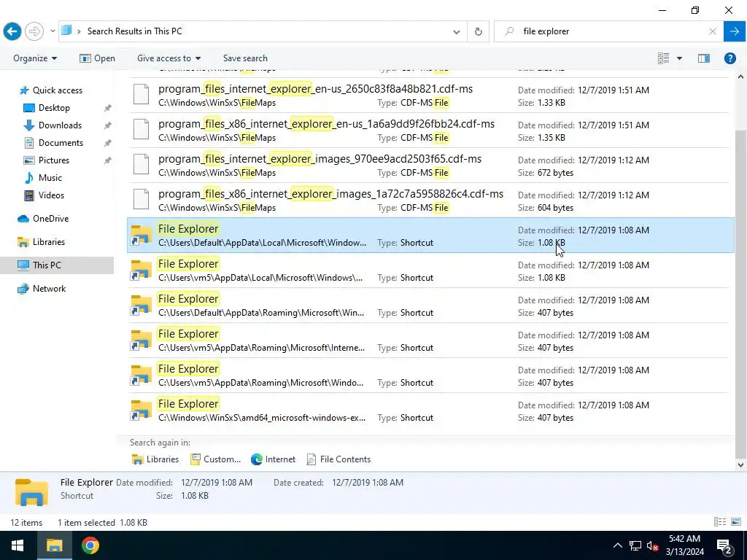Open Documents in the sidebar

(x=61, y=143)
